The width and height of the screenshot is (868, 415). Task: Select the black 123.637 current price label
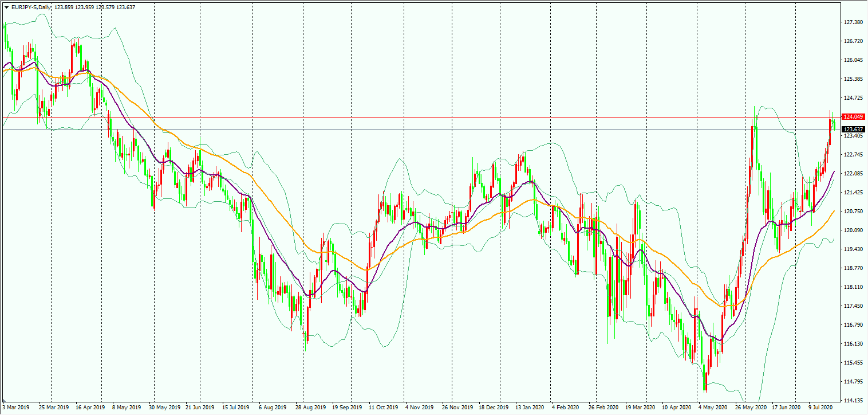point(854,130)
